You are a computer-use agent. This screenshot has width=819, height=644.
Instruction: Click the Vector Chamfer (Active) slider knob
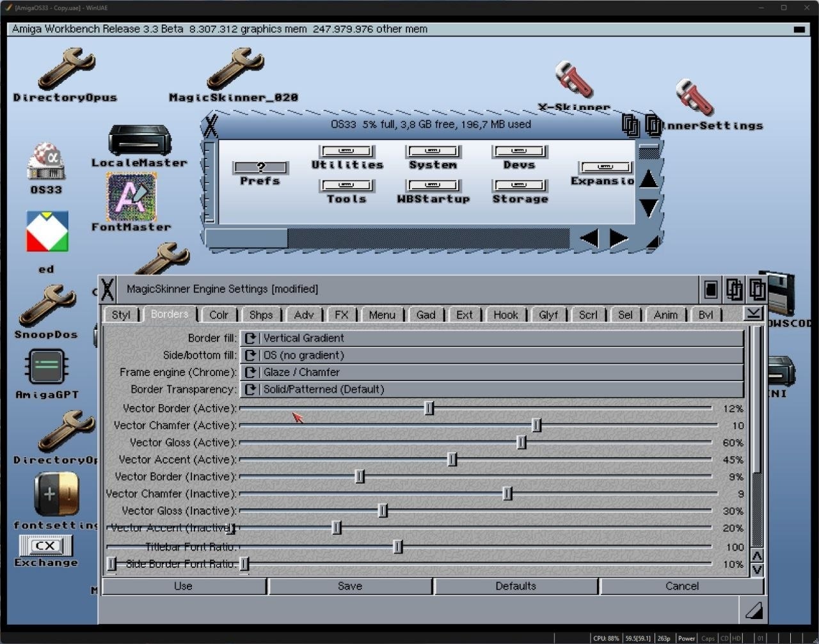(537, 425)
